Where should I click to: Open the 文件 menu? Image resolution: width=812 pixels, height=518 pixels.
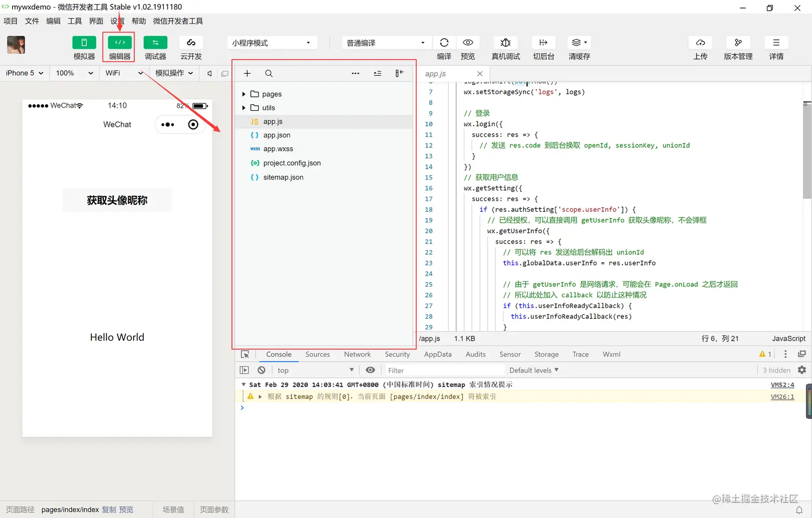(x=32, y=21)
